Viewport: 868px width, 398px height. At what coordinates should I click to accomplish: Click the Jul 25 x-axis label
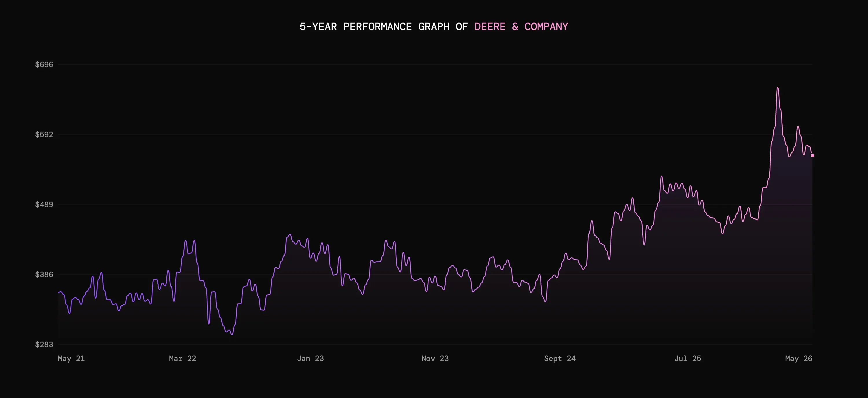point(688,359)
